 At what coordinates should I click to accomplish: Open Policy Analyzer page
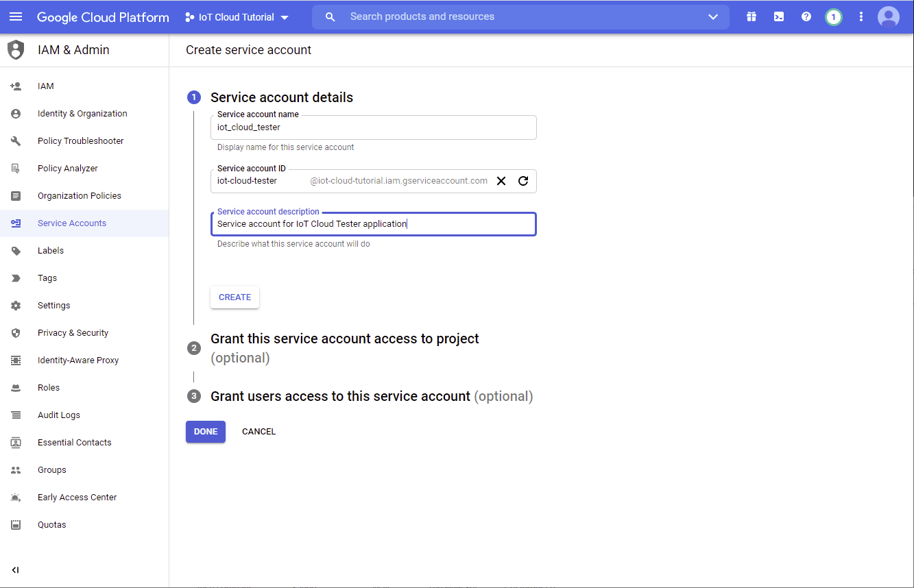[84, 169]
